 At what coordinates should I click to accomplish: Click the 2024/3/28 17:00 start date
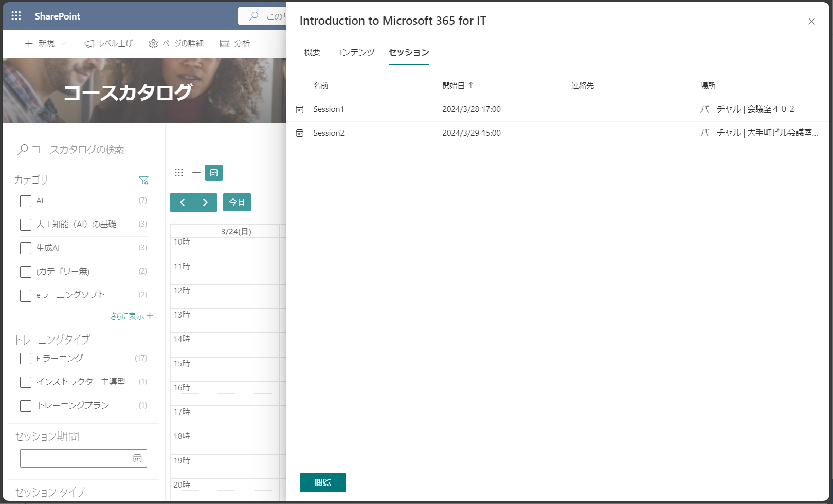472,109
